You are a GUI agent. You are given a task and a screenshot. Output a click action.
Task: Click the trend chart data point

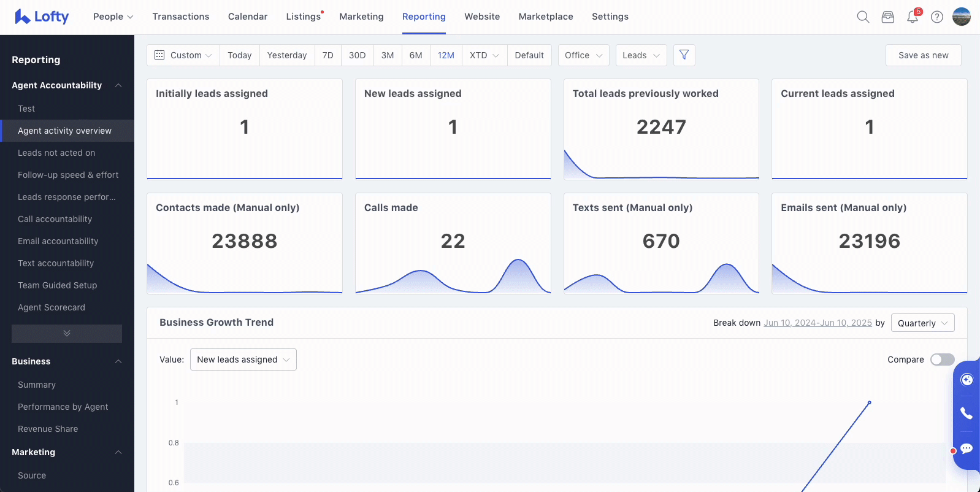click(x=869, y=402)
